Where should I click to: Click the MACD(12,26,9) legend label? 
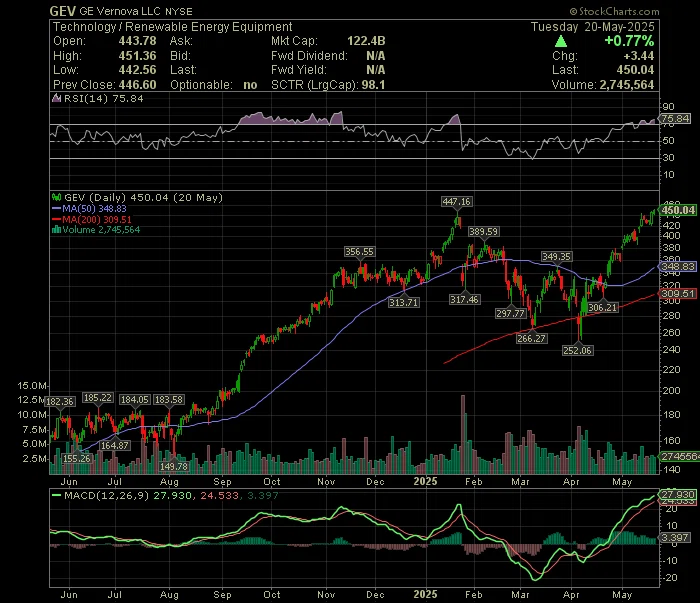click(x=107, y=496)
